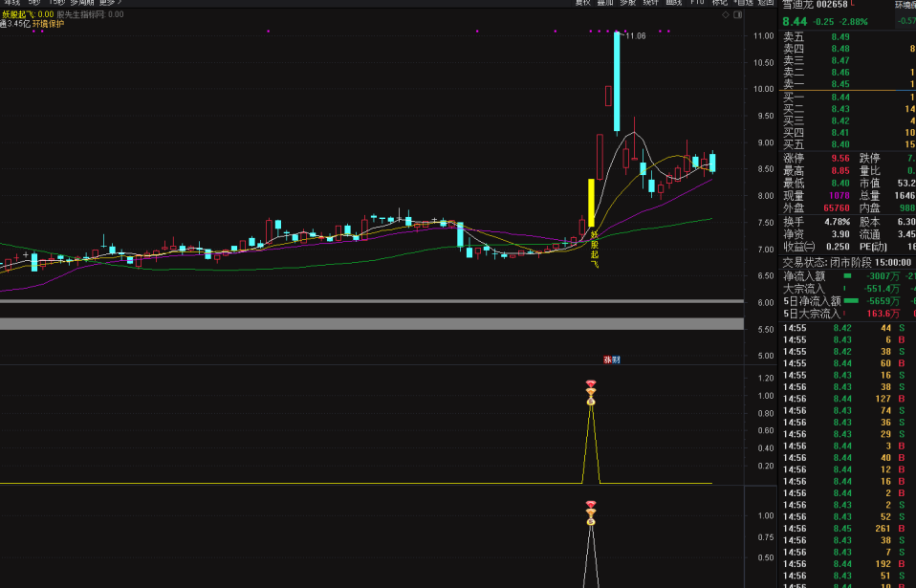
Task: Select the 买四 8.41 bid row
Action: [849, 133]
